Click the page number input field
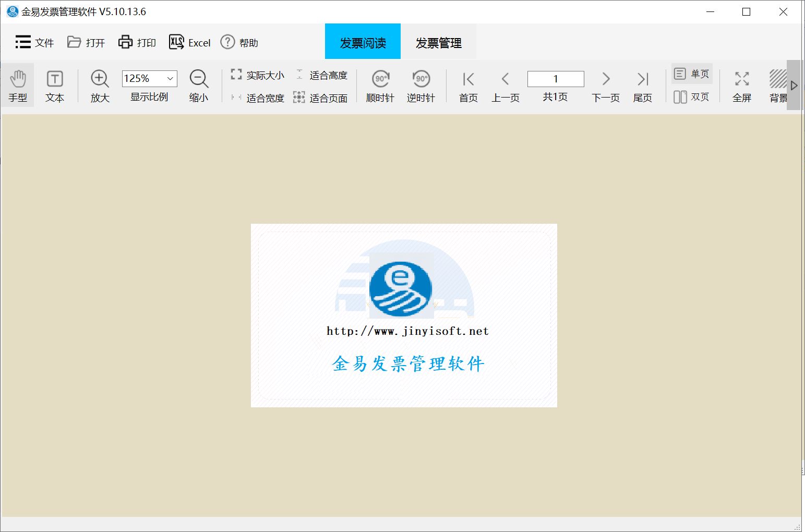This screenshot has width=805, height=532. [x=556, y=79]
